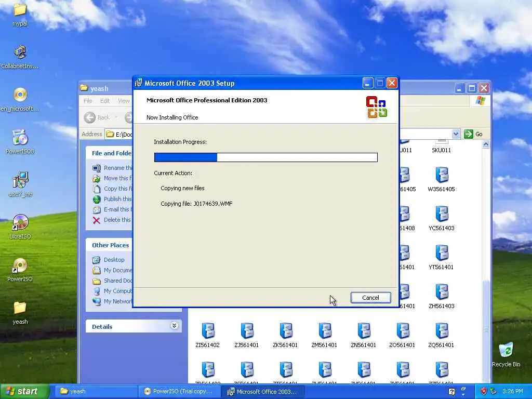
Task: Launch UltraISO desktop shortcut
Action: 20,227
